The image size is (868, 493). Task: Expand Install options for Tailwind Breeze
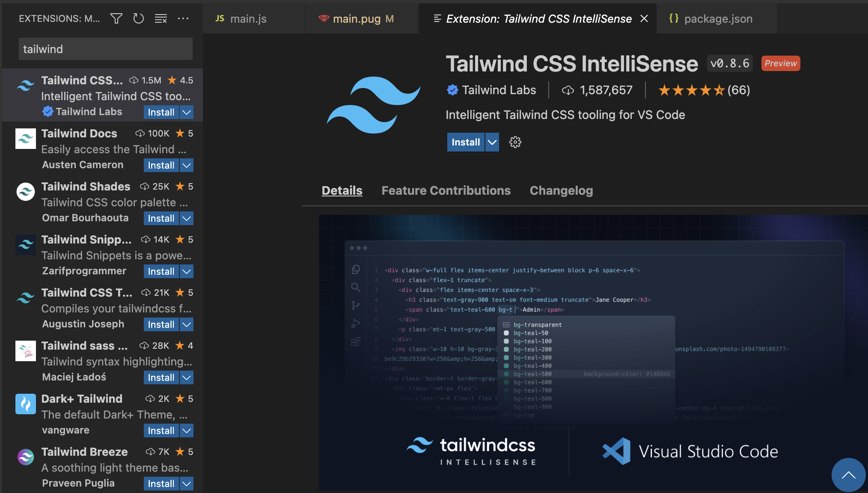[186, 484]
